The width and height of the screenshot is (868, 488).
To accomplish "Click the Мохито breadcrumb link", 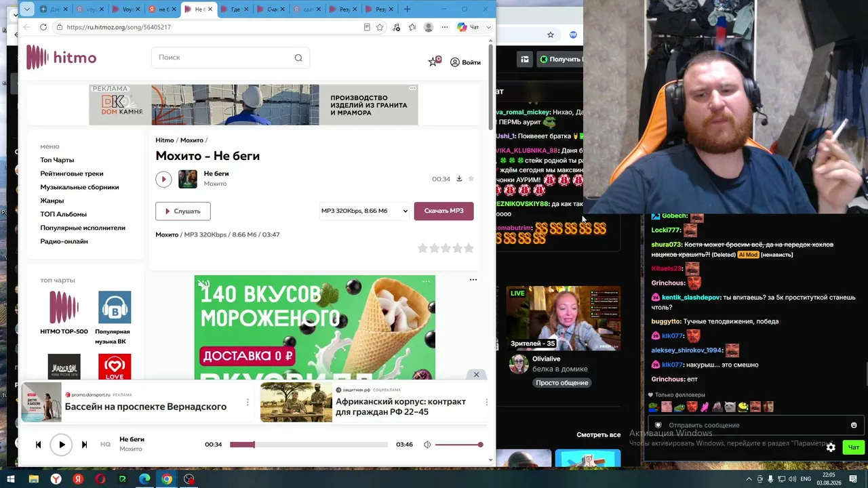I will click(x=192, y=140).
